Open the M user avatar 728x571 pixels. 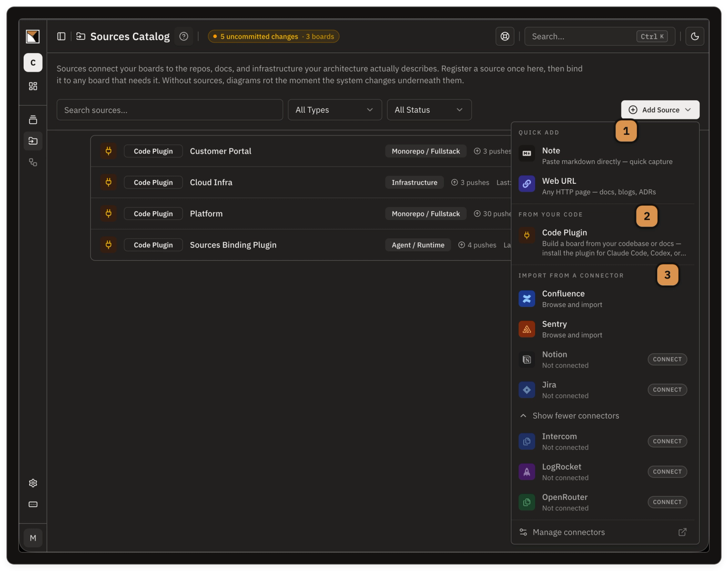pos(33,538)
